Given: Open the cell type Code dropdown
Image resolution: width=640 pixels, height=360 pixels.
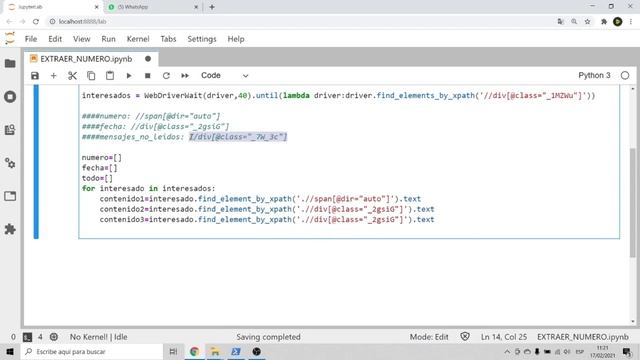Looking at the screenshot, I should pyautogui.click(x=224, y=76).
